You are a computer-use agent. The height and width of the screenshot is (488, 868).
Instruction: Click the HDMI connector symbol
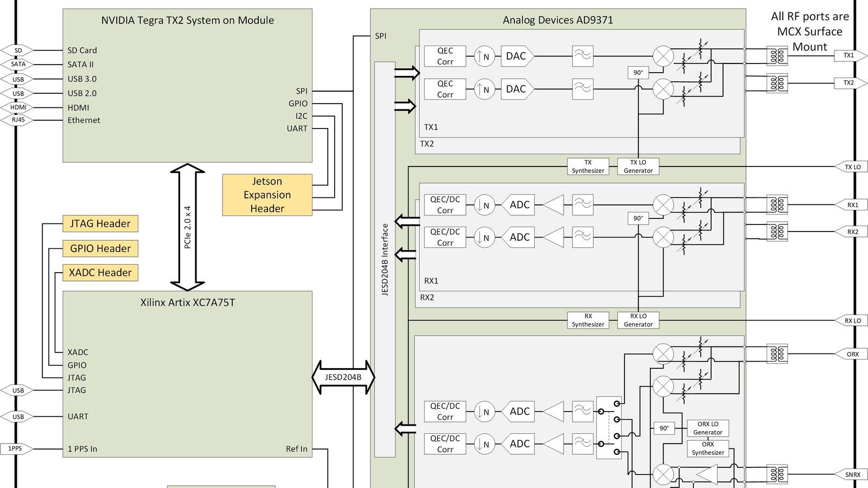pos(18,107)
